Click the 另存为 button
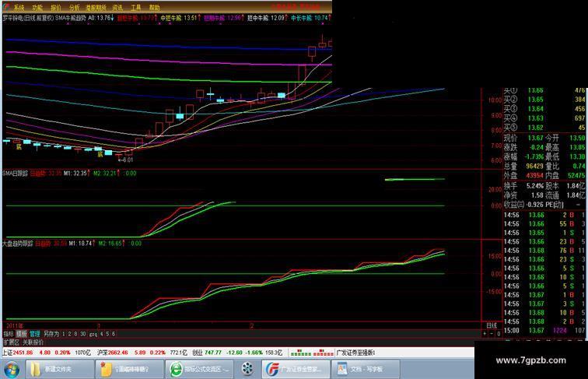Image resolution: width=588 pixels, height=379 pixels. point(51,334)
